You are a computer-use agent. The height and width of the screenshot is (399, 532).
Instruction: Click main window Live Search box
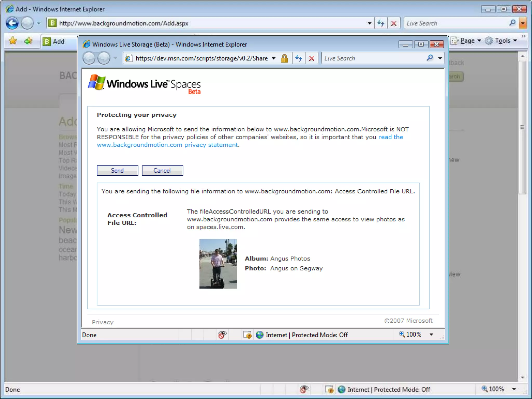click(456, 23)
